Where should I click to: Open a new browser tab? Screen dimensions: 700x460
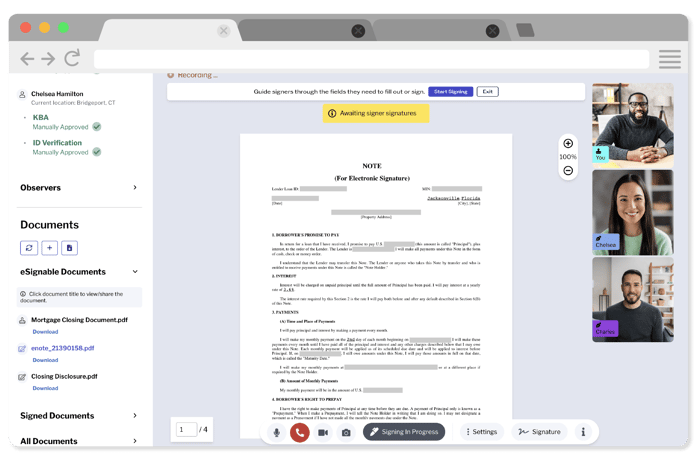[525, 30]
